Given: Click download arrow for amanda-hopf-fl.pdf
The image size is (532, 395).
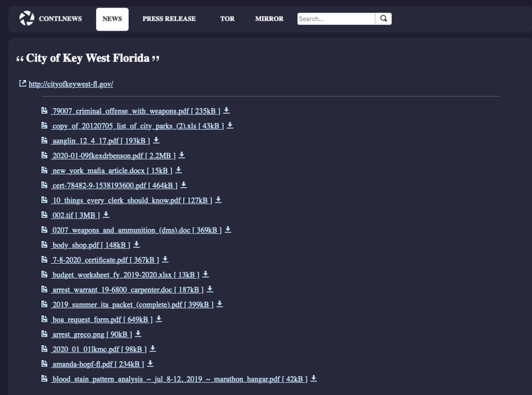Looking at the screenshot, I should 150,364.
